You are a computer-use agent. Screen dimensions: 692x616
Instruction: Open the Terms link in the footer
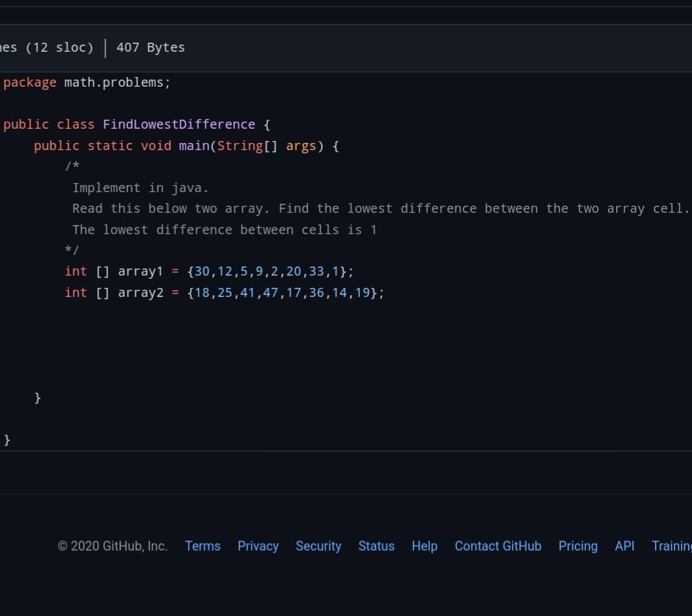(x=203, y=546)
